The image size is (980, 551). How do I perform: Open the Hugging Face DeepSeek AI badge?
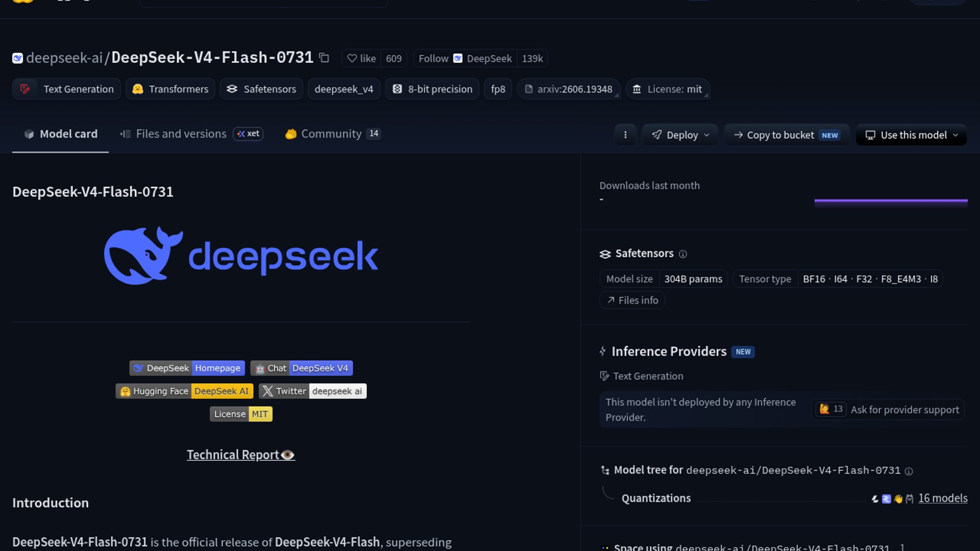[184, 391]
